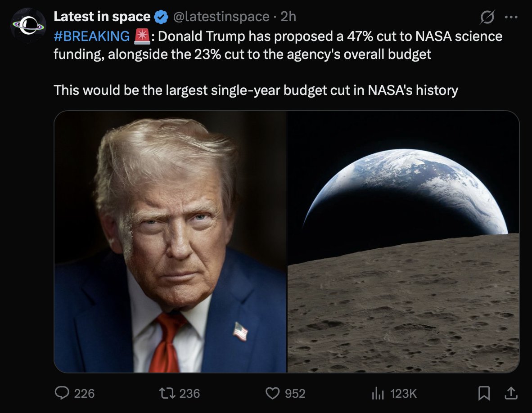Click the 2h post timestamp
Screen dimensions: 532x413
(x=288, y=17)
